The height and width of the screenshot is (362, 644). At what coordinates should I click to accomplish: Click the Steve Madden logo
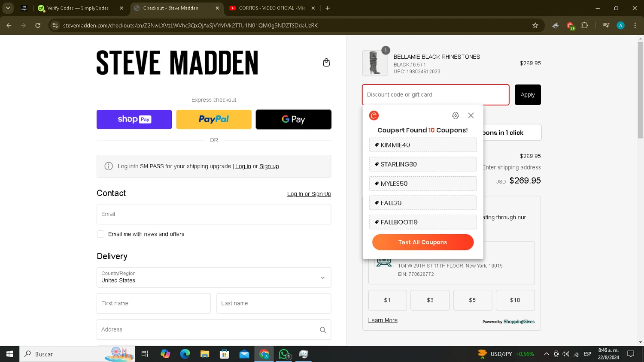point(177,63)
